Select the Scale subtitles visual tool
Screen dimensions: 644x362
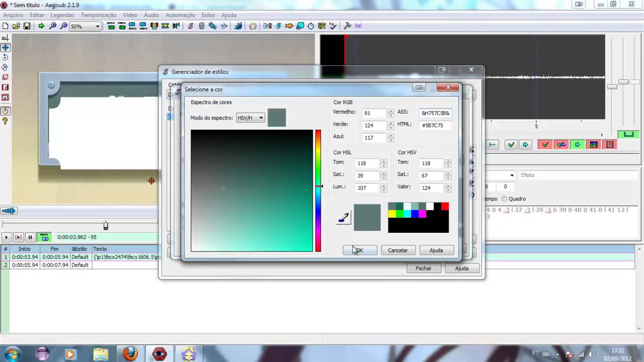point(5,77)
